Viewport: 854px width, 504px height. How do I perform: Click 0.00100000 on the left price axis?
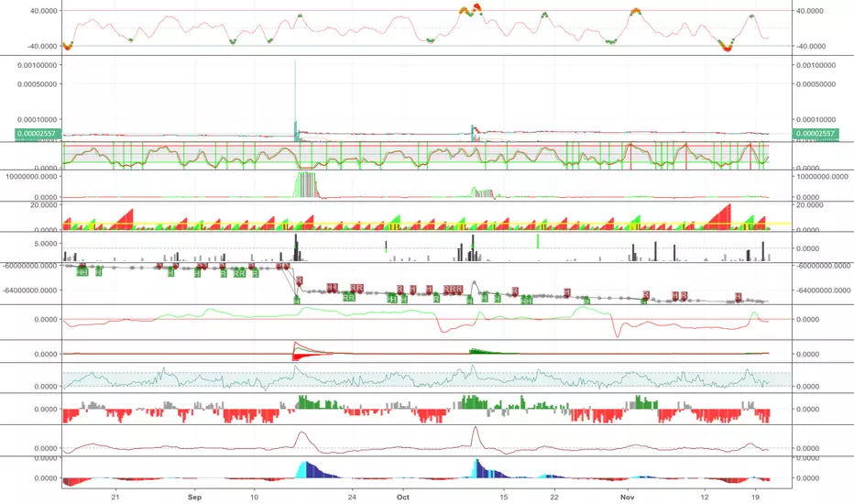pyautogui.click(x=37, y=65)
